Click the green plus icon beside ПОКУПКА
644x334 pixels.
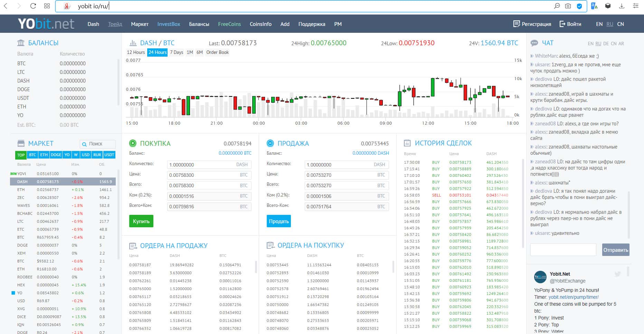(x=133, y=143)
